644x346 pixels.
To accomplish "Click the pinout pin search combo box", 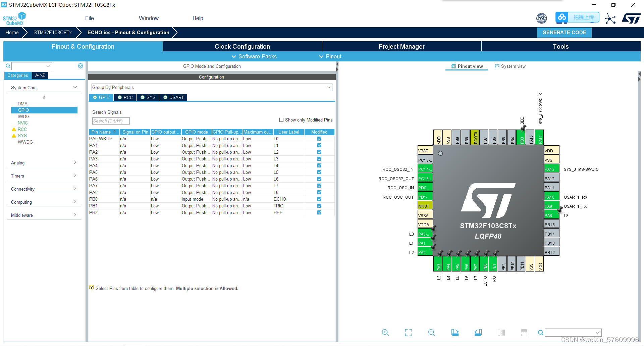I will (x=573, y=333).
